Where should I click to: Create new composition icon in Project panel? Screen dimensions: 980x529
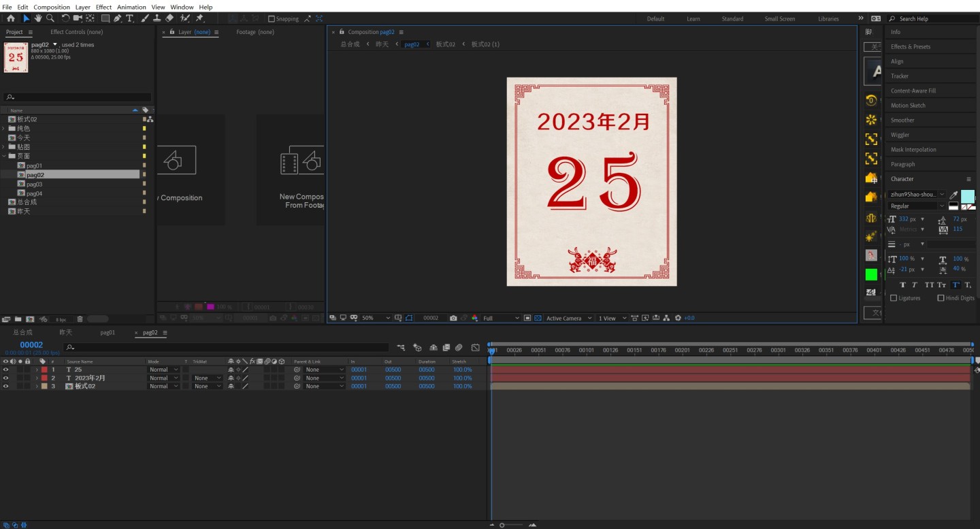pyautogui.click(x=30, y=319)
